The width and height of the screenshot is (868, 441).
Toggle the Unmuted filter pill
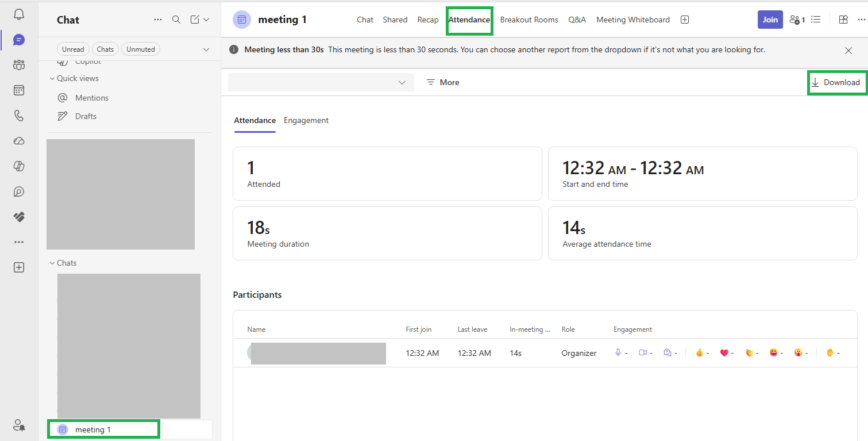tap(141, 49)
